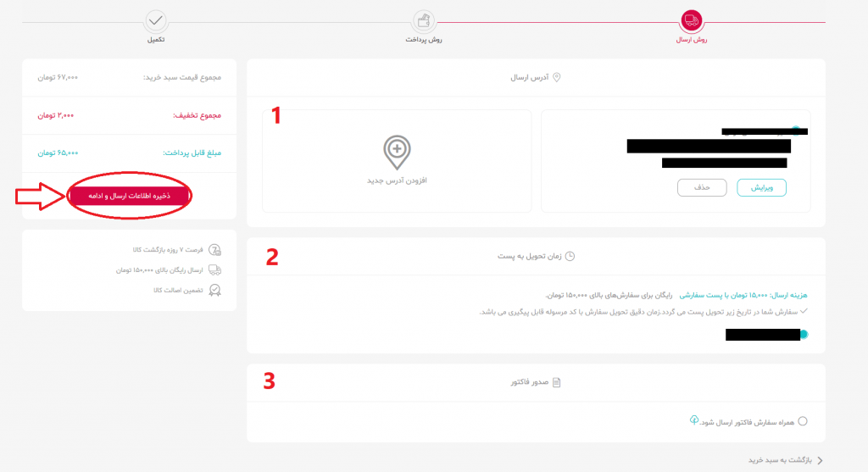This screenshot has height=472, width=868.
Task: Click the سفارش شما در تاریخ زیر notice
Action: pyautogui.click(x=638, y=312)
